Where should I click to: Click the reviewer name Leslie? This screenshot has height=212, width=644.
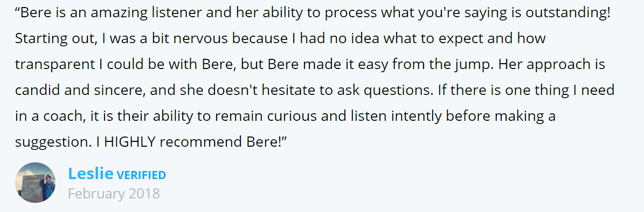coord(91,173)
